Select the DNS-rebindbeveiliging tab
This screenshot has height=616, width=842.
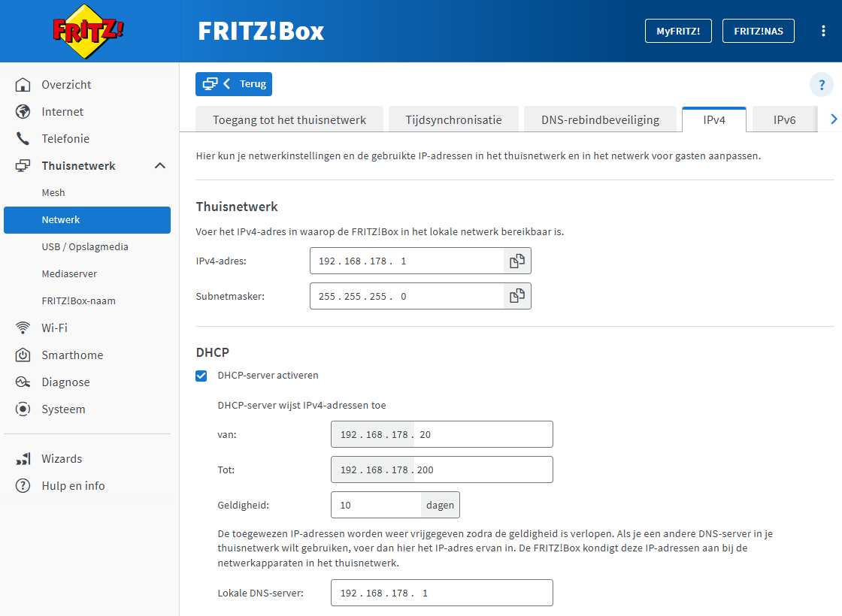(x=601, y=119)
